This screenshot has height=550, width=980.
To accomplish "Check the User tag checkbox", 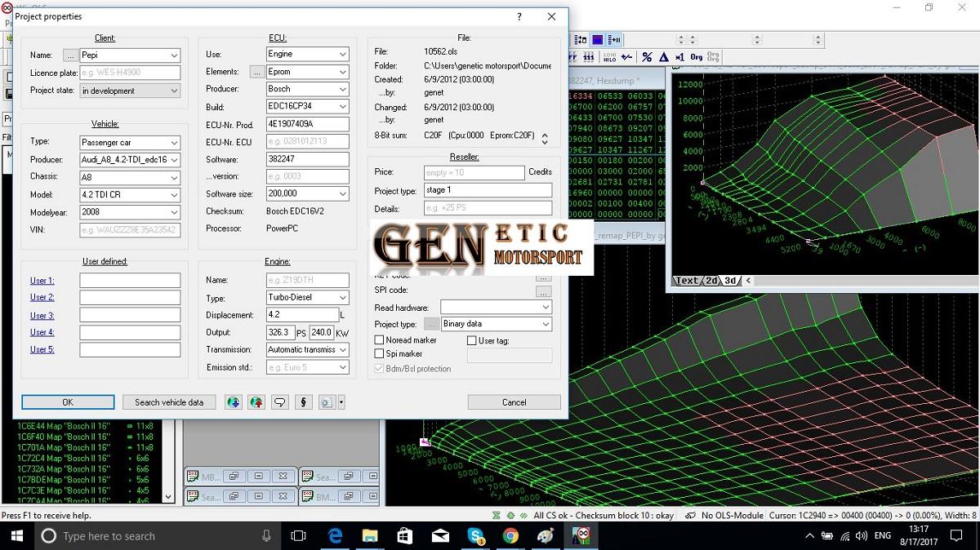I will pos(472,340).
